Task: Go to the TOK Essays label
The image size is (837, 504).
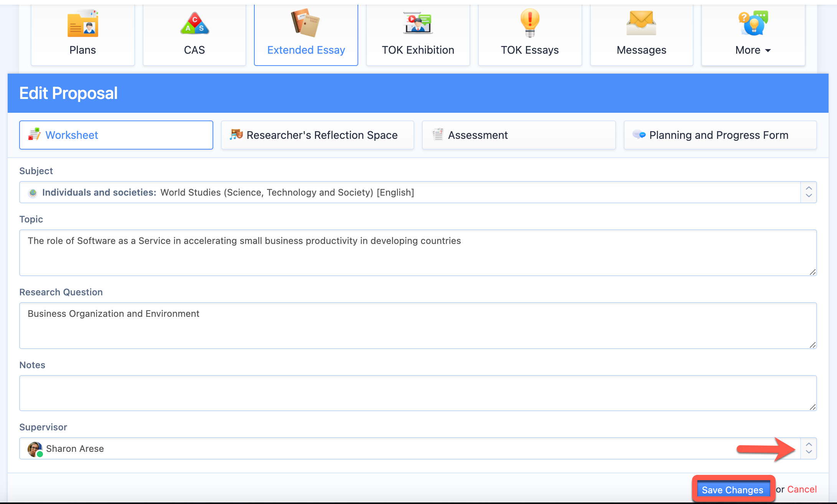Action: [x=530, y=50]
